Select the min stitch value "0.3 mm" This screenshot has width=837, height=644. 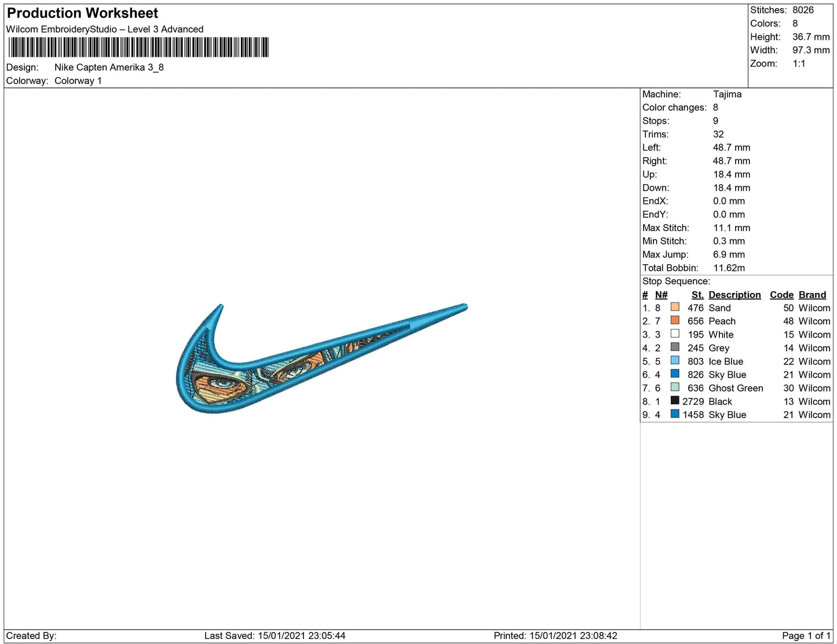tap(729, 241)
